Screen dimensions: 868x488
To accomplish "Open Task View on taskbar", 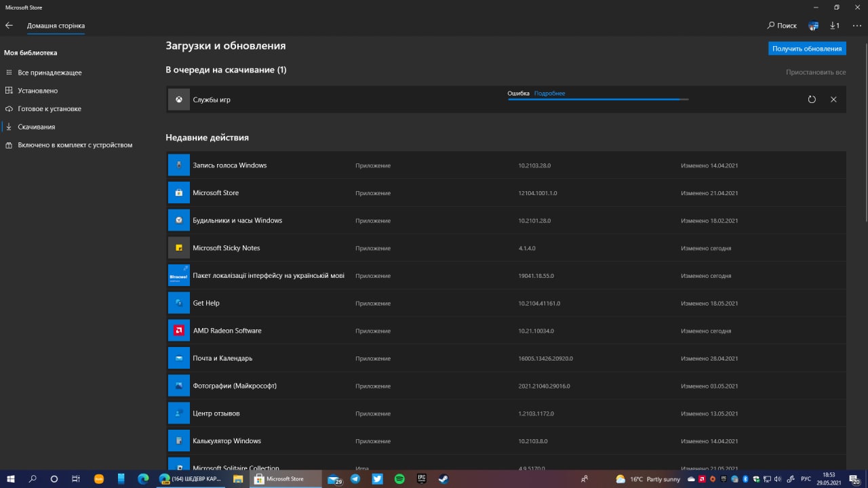I will (x=76, y=479).
